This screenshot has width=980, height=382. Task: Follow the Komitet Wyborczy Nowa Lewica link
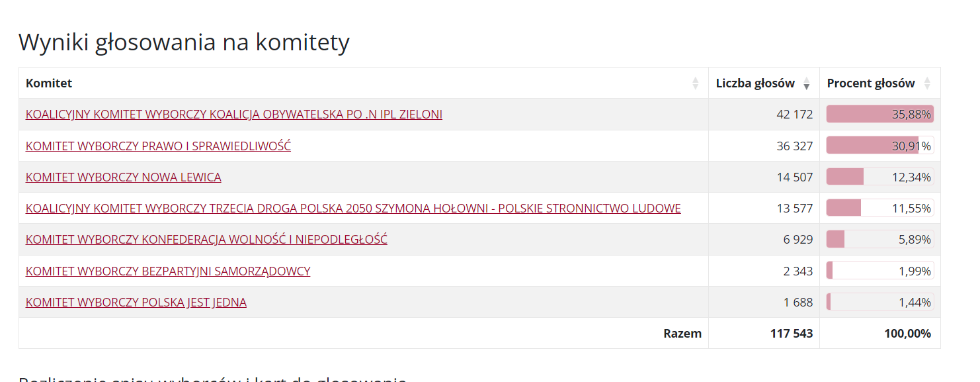[124, 177]
